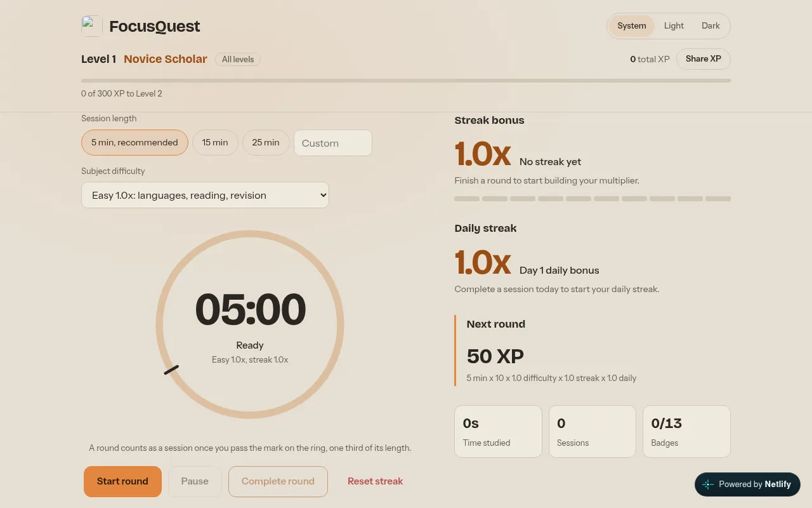Click the 'No streak yet' label
812x508 pixels.
pyautogui.click(x=550, y=162)
